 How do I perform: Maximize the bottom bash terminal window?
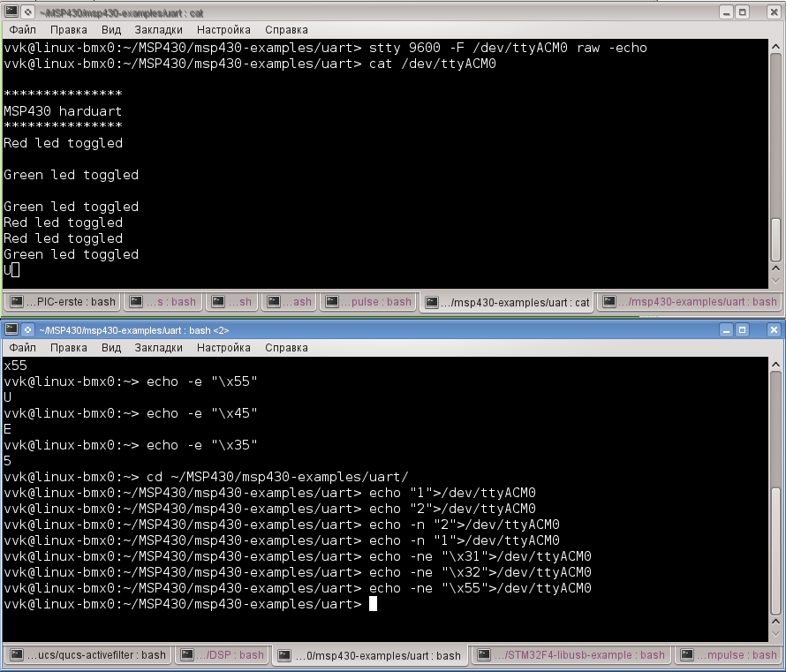[x=743, y=329]
